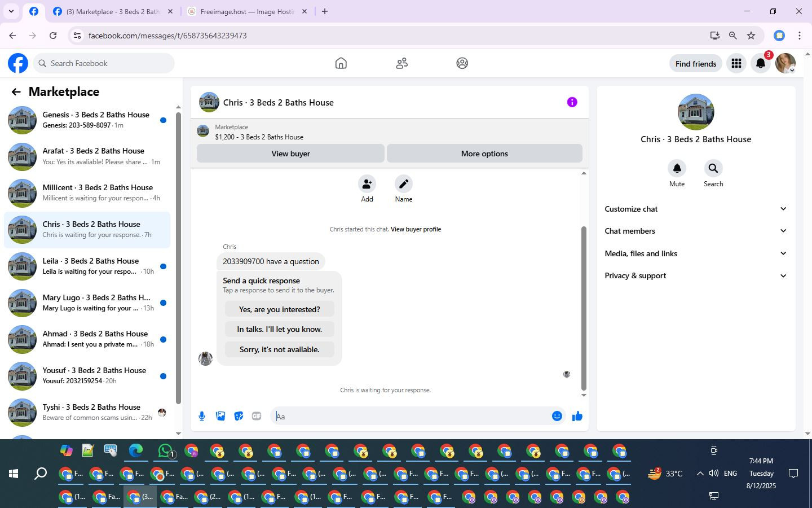Click the Name edit pencil icon
Screen dimensions: 812x508
click(404, 184)
